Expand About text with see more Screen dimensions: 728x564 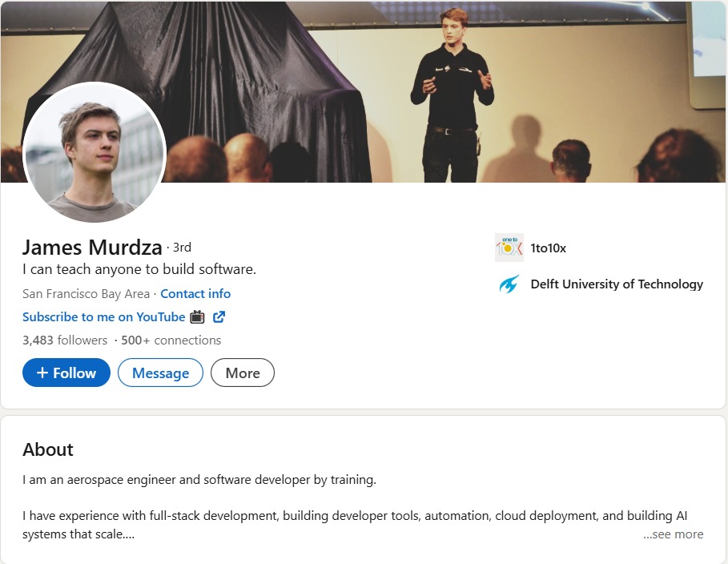pyautogui.click(x=673, y=534)
